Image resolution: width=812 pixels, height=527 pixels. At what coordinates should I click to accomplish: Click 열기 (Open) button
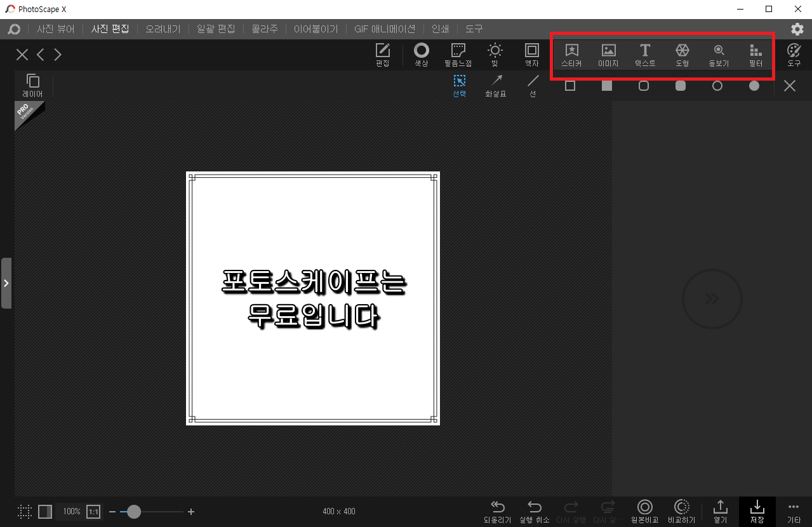pos(720,512)
